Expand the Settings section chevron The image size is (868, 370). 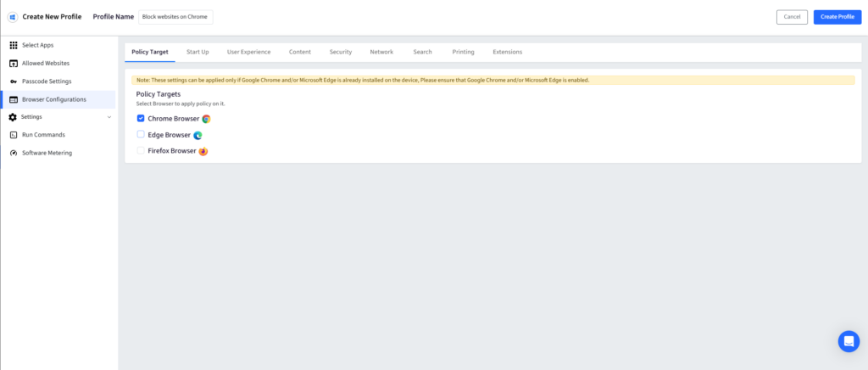click(109, 117)
